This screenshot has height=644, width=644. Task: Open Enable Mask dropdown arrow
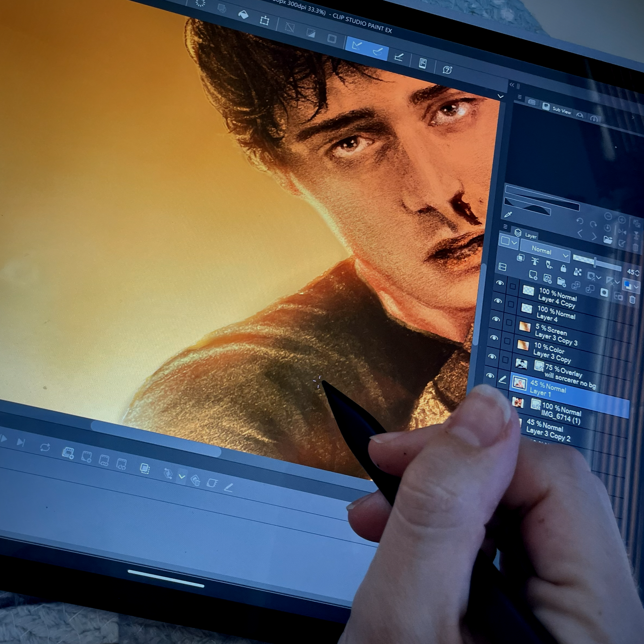598,278
